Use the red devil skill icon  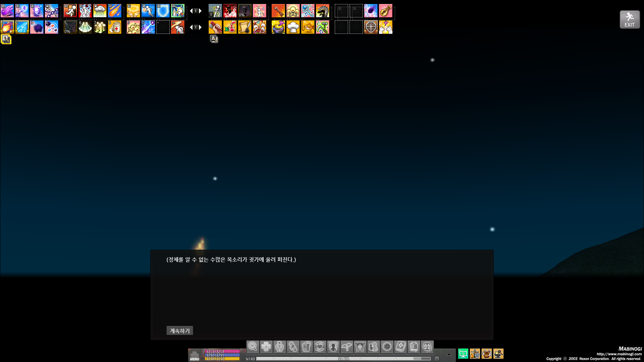click(x=230, y=11)
